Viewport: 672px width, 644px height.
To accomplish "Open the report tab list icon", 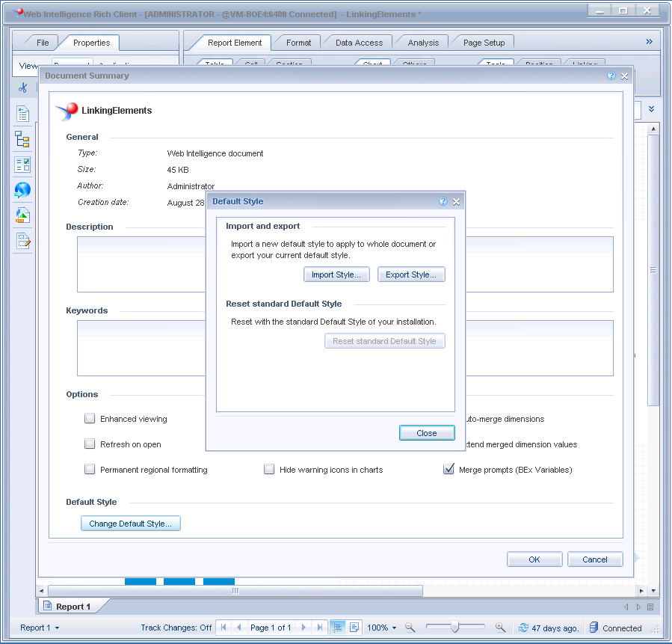I will click(650, 607).
